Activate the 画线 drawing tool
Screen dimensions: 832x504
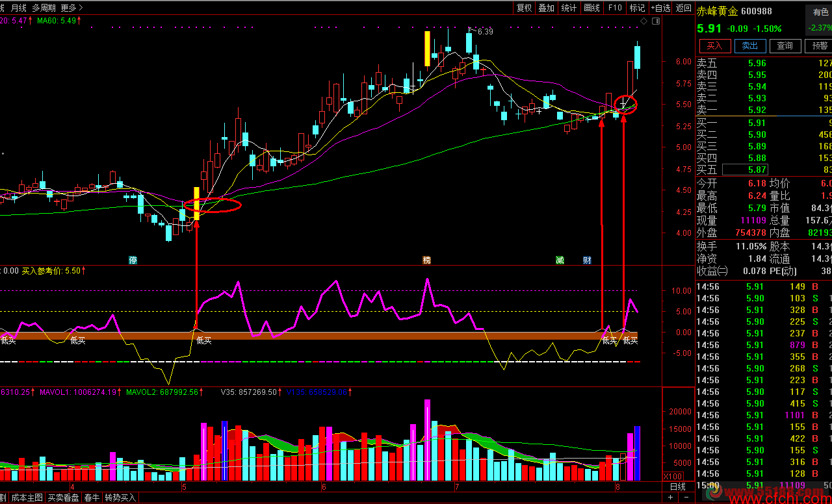pyautogui.click(x=591, y=8)
